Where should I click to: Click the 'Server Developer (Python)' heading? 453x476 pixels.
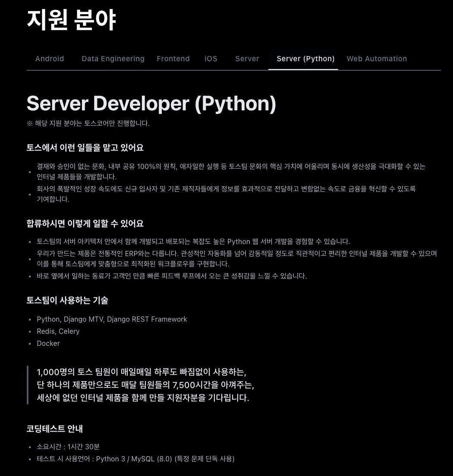tap(151, 104)
